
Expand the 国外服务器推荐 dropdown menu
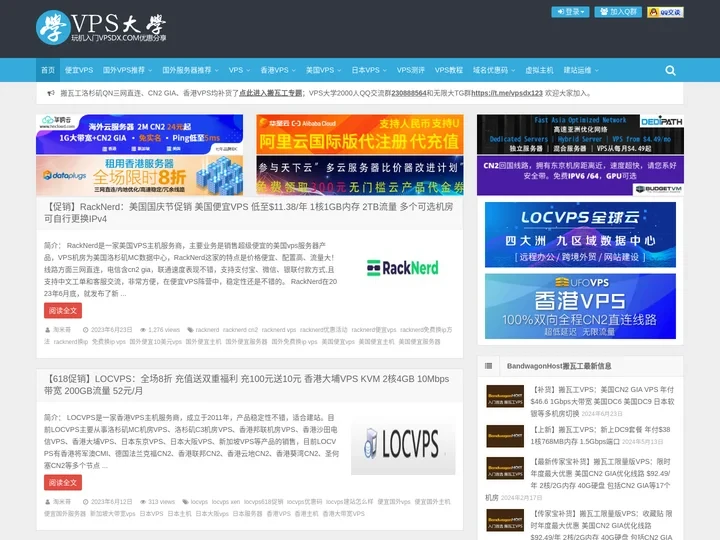point(190,70)
